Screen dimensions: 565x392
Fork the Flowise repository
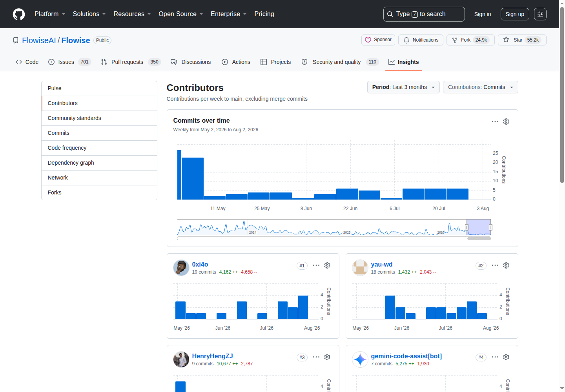point(470,40)
